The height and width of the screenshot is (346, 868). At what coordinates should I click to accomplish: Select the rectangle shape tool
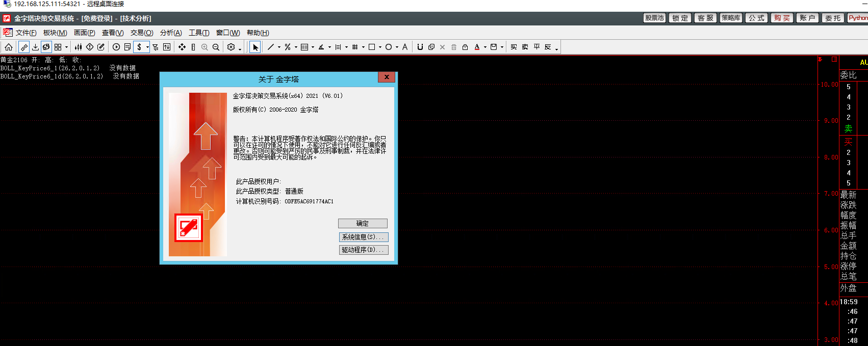[x=372, y=47]
